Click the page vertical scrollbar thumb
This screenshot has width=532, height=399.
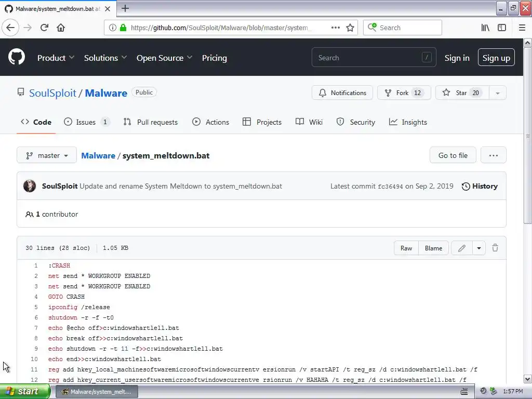point(527,136)
